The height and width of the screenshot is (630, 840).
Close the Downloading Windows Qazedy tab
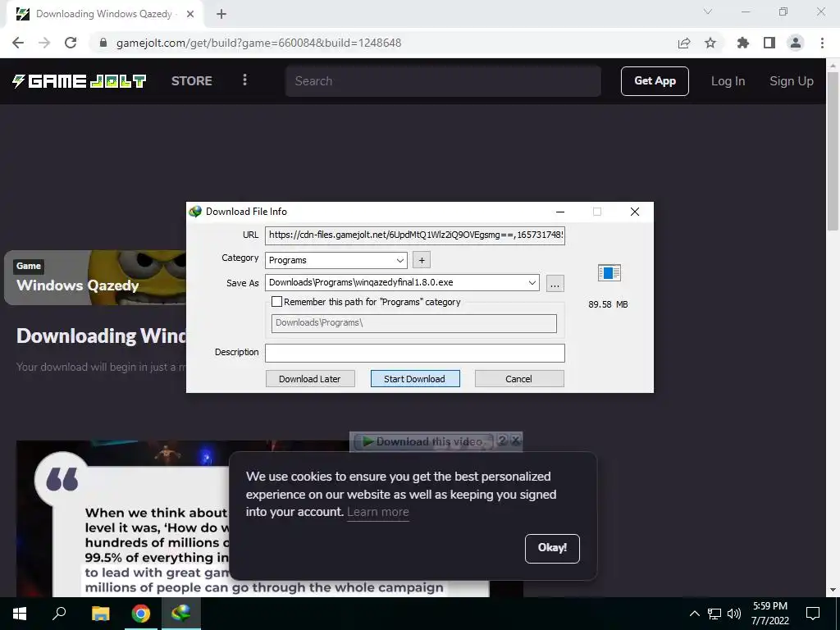point(190,14)
